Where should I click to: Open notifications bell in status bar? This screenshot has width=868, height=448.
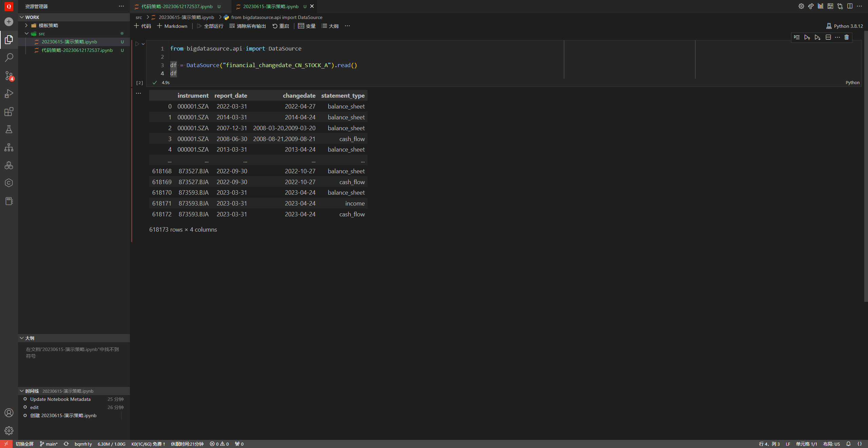(848, 444)
